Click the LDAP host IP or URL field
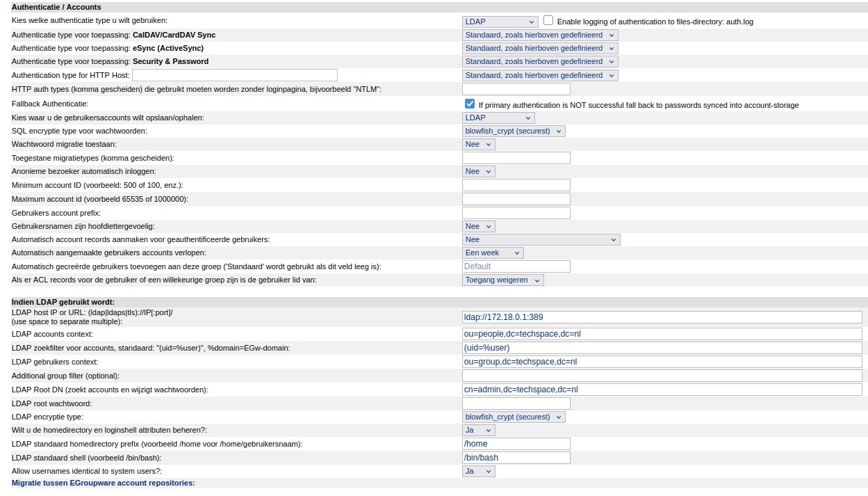The width and height of the screenshot is (868, 496). (662, 317)
